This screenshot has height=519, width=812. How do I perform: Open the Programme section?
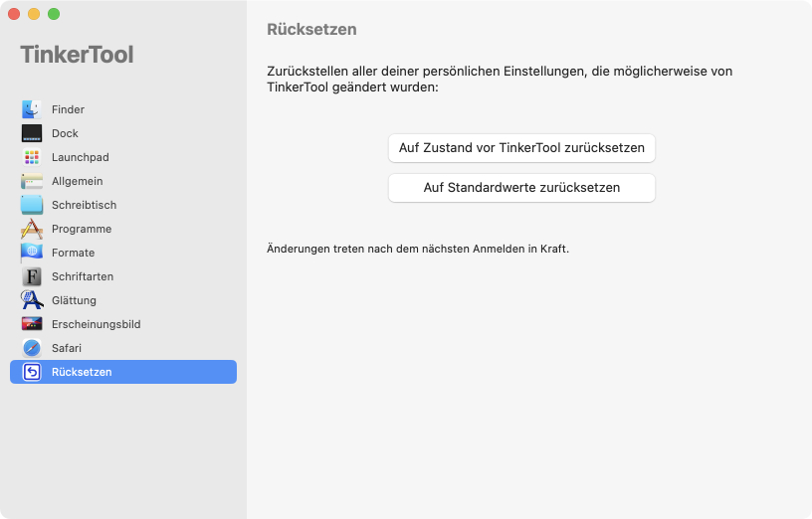coord(123,229)
